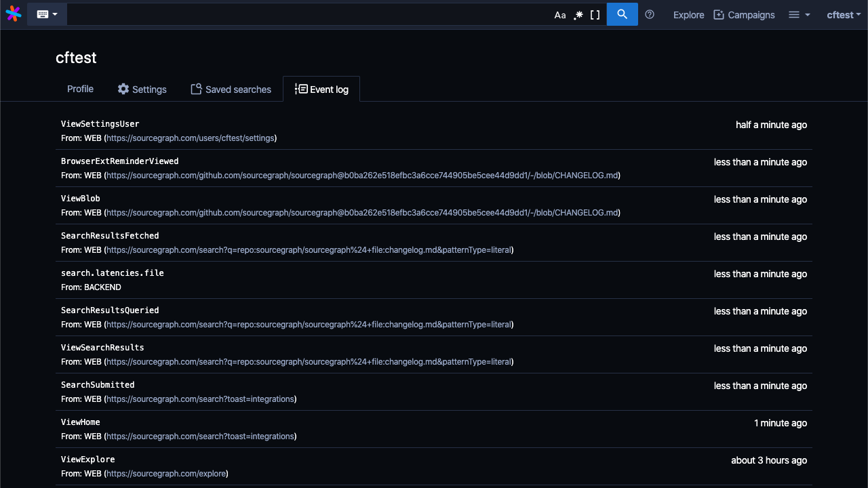Click the ViewHome event name

(x=81, y=422)
